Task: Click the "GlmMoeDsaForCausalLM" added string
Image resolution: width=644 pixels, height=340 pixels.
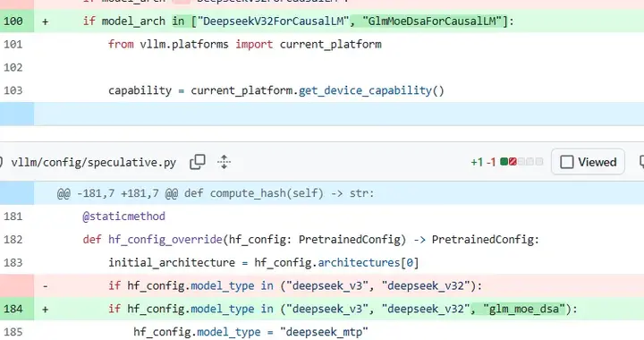Action: click(432, 21)
